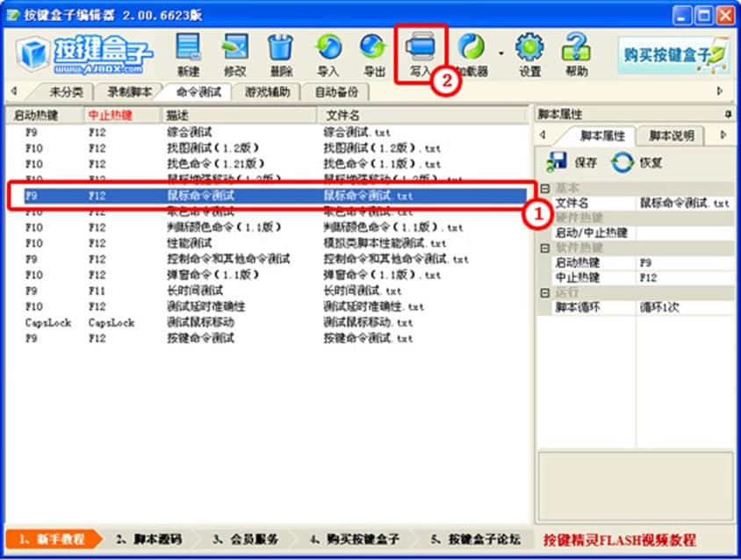The image size is (741, 560).
Task: Click the right arrow of the property tab strip
Action: pos(723,135)
